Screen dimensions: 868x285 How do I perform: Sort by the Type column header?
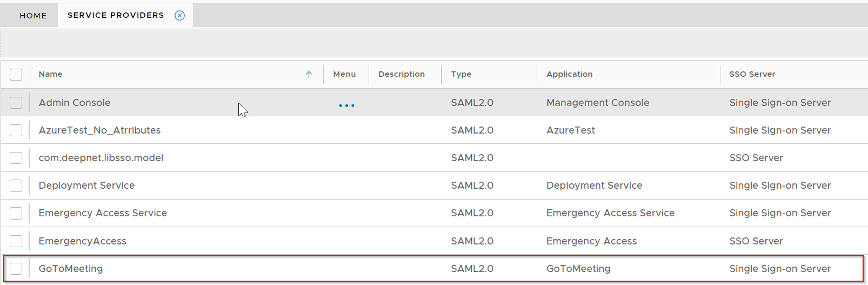click(x=461, y=74)
